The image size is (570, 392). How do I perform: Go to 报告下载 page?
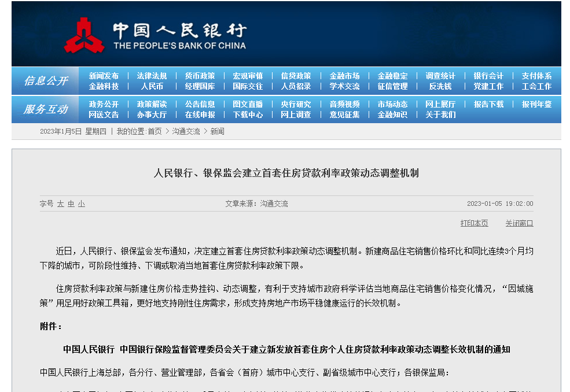(488, 104)
